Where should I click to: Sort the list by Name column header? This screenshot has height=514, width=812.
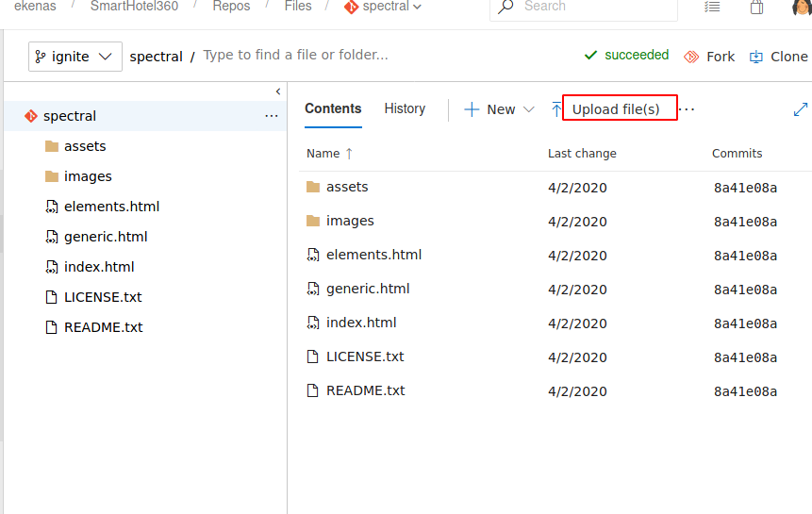tap(323, 154)
